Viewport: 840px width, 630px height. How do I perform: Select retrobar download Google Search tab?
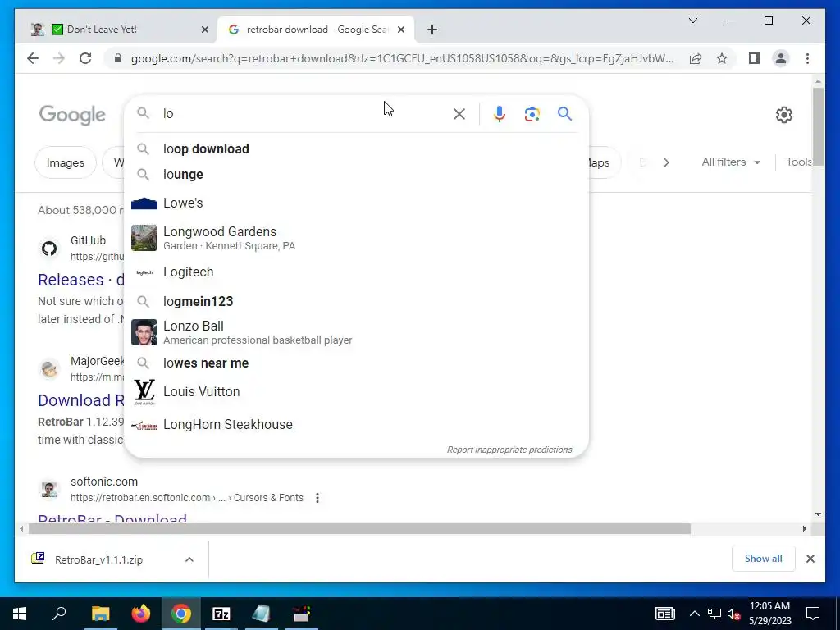(x=316, y=30)
